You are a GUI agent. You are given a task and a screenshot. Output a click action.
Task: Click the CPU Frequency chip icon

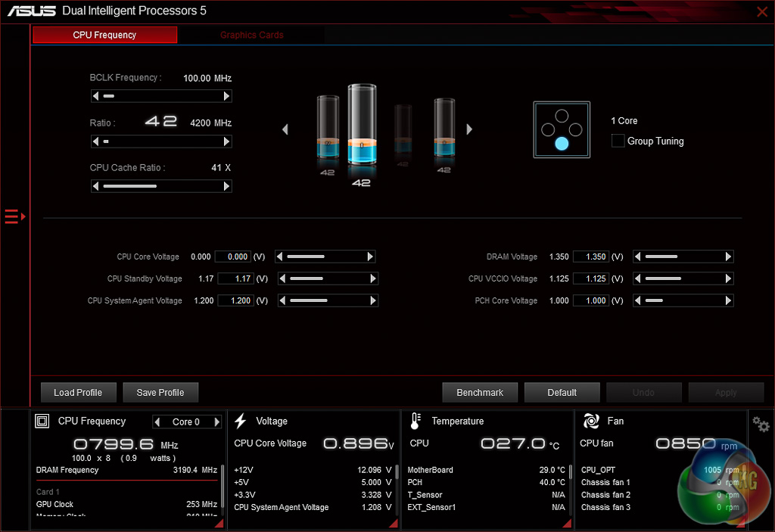pyautogui.click(x=43, y=422)
